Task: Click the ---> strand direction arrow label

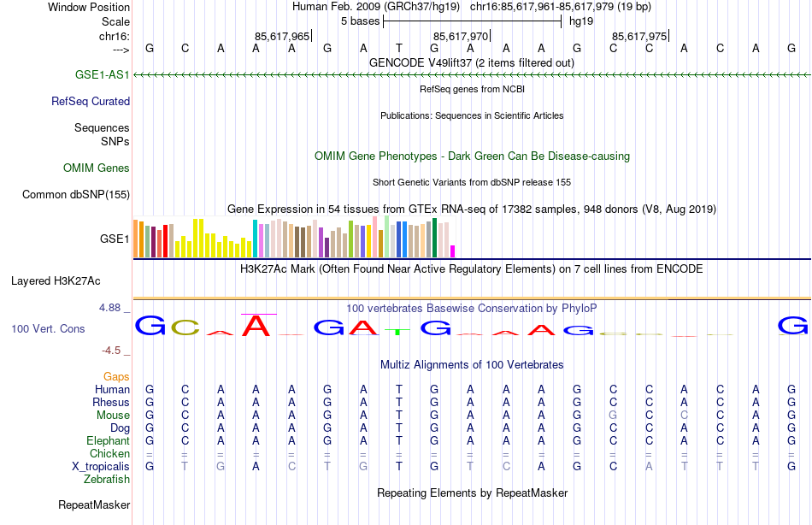Action: 121,50
